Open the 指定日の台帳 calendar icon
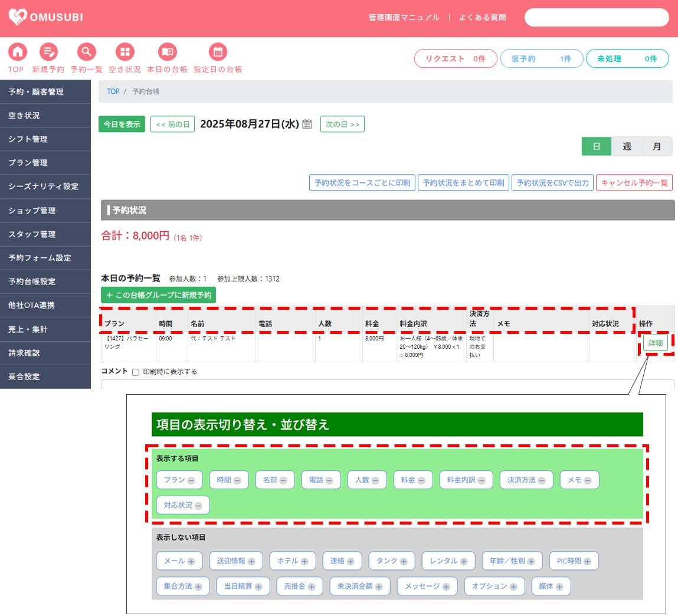 [218, 52]
